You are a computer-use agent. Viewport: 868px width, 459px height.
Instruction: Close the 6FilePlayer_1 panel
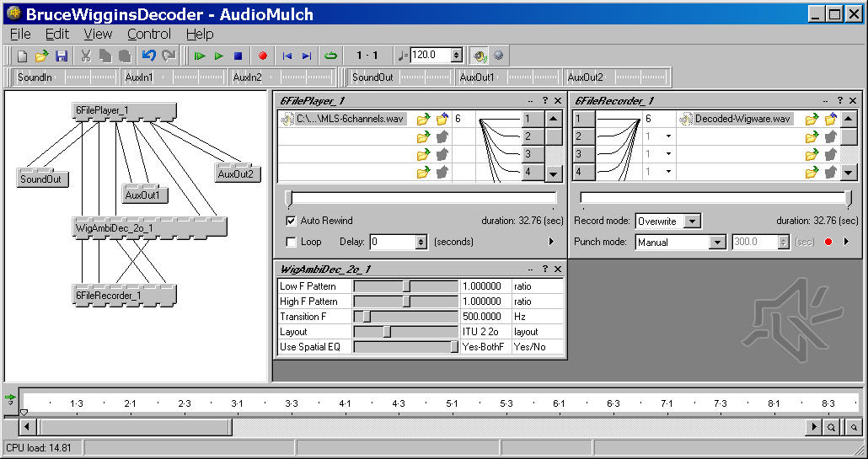pos(558,101)
